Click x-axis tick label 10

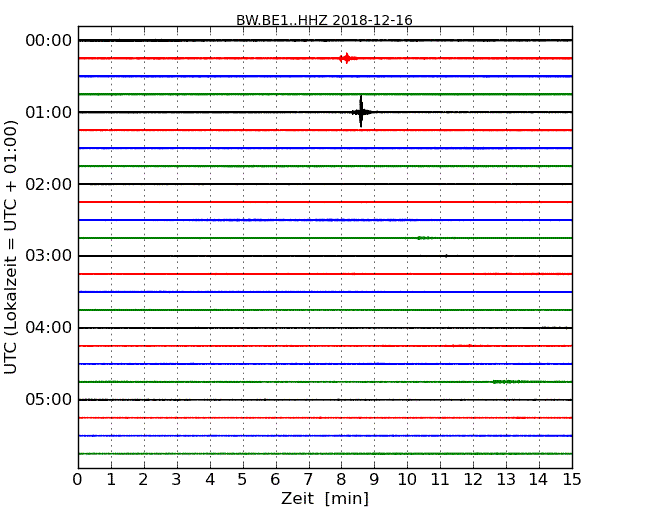click(407, 479)
